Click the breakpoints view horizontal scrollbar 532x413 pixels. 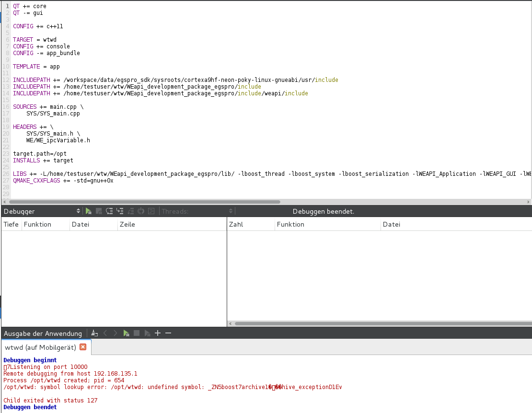(383, 323)
